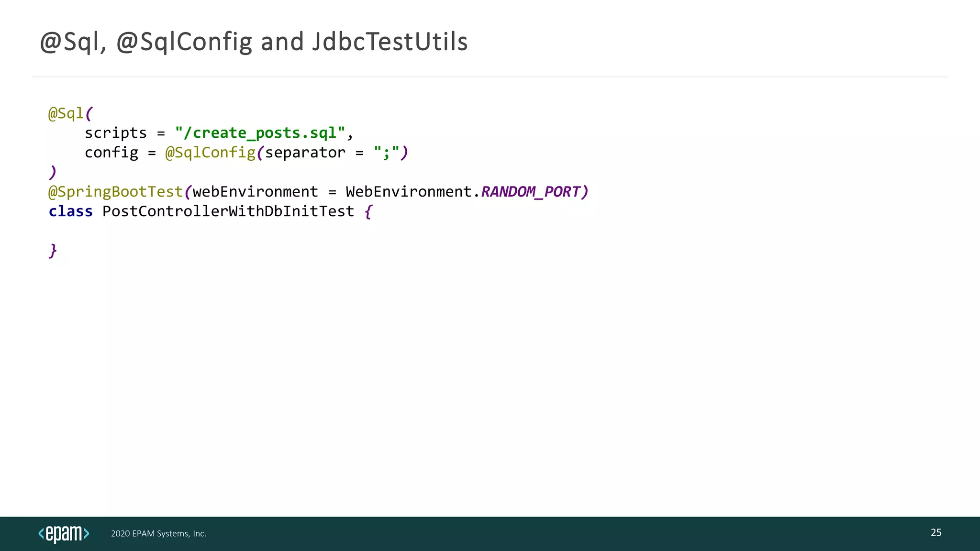This screenshot has width=980, height=551.
Task: Click the "/create_posts.sql" string literal
Action: tap(260, 133)
